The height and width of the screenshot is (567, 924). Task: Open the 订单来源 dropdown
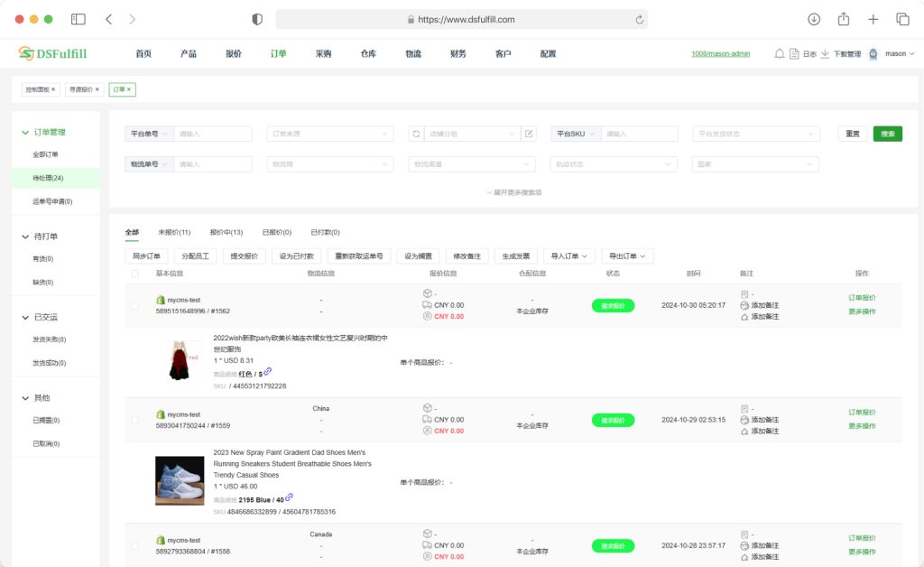click(x=330, y=134)
